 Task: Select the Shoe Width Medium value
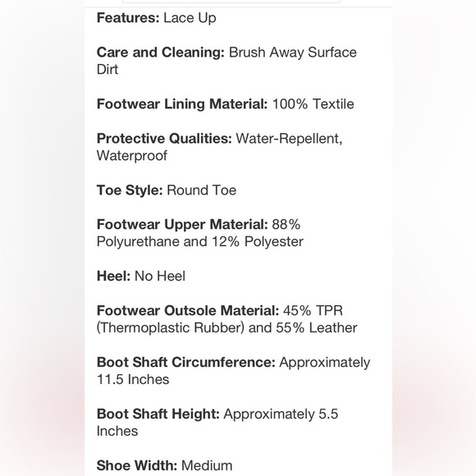coord(207,465)
